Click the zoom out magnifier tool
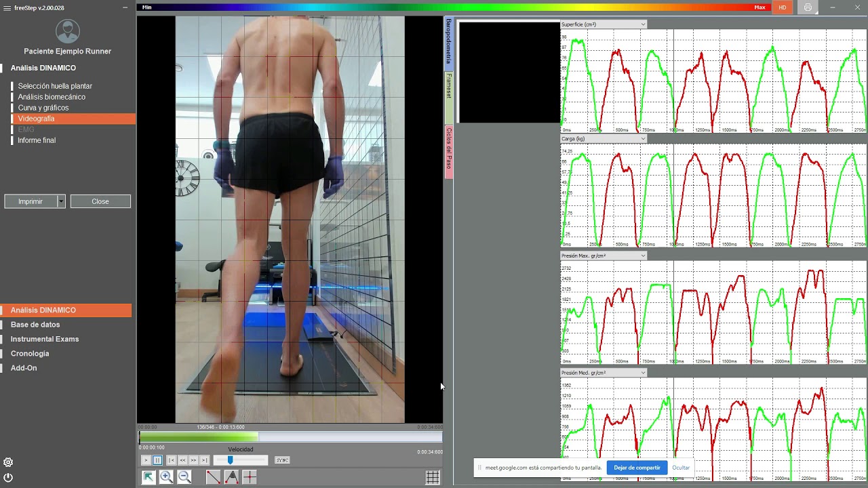This screenshot has height=488, width=868. coord(184,477)
